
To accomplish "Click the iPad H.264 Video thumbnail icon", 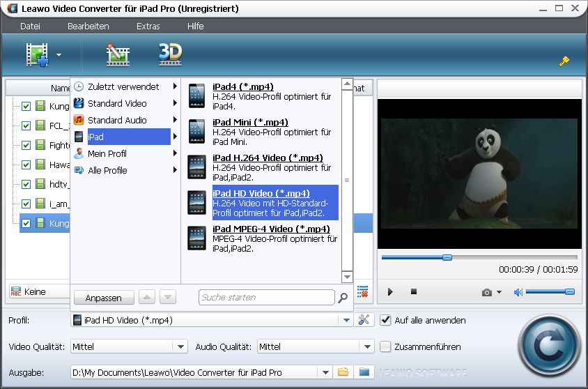I will [x=197, y=167].
